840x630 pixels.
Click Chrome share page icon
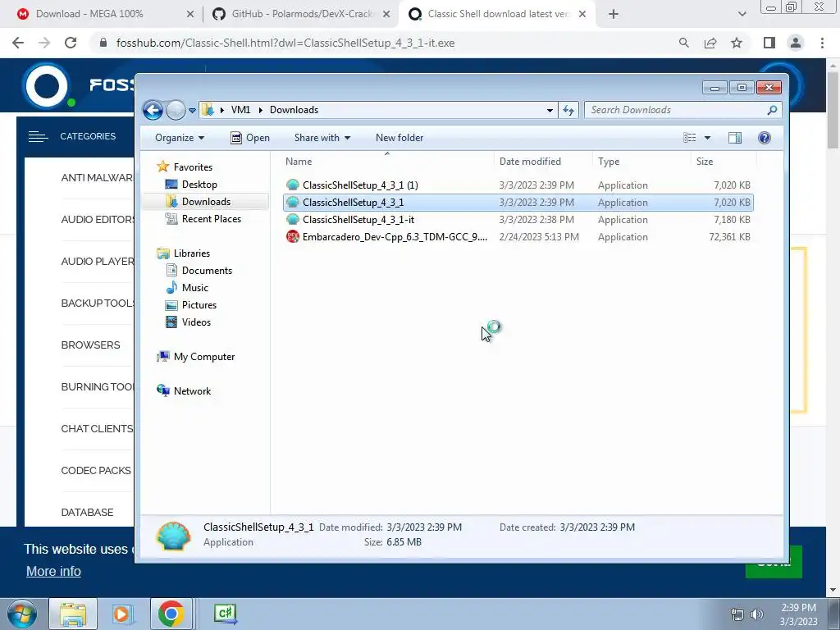coord(710,43)
